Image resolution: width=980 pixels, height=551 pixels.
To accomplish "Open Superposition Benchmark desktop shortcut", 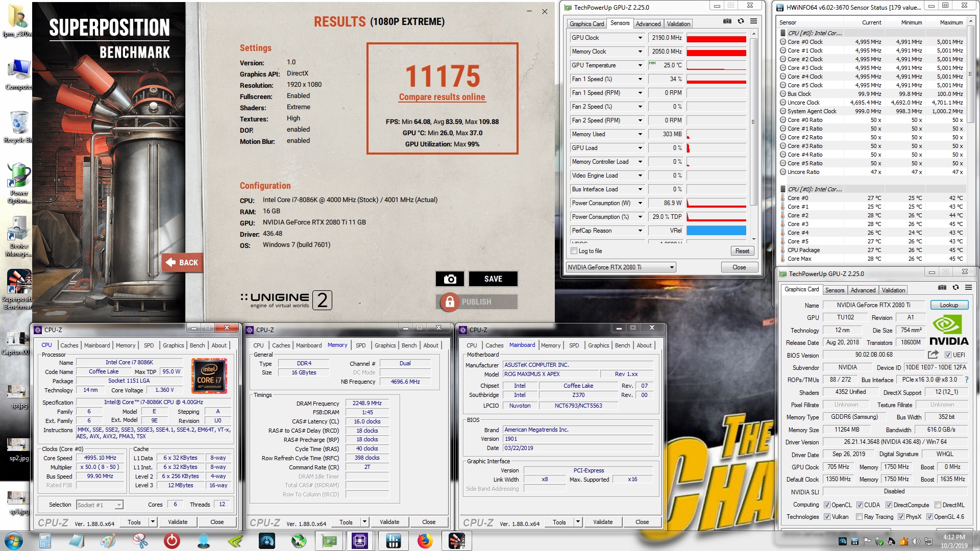I will click(x=18, y=289).
